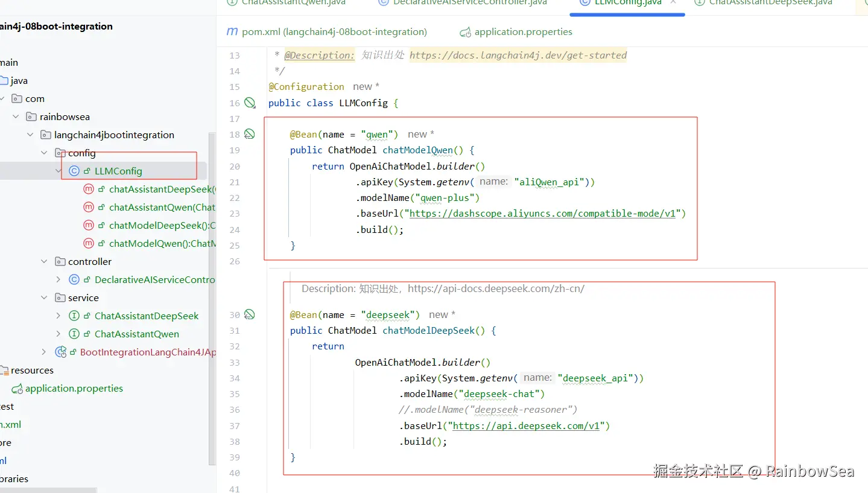Select the controller folder in tree

pyautogui.click(x=90, y=261)
